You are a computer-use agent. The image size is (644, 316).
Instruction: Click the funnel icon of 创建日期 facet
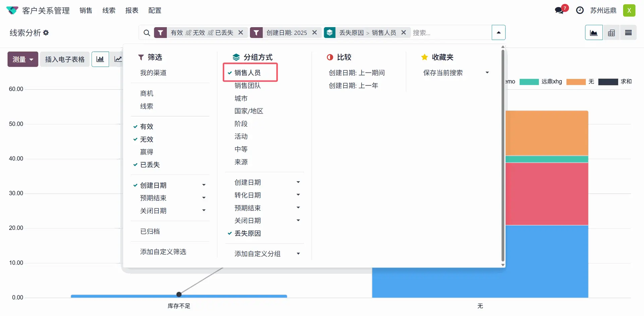pyautogui.click(x=256, y=33)
